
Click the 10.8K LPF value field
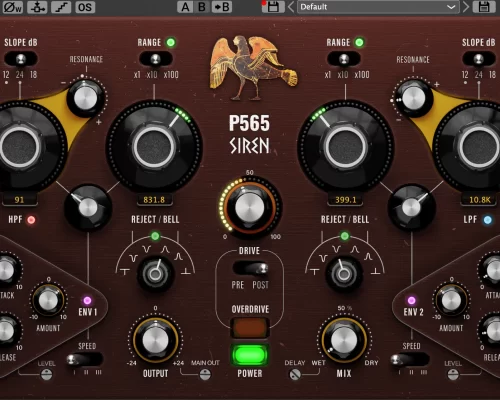point(480,200)
